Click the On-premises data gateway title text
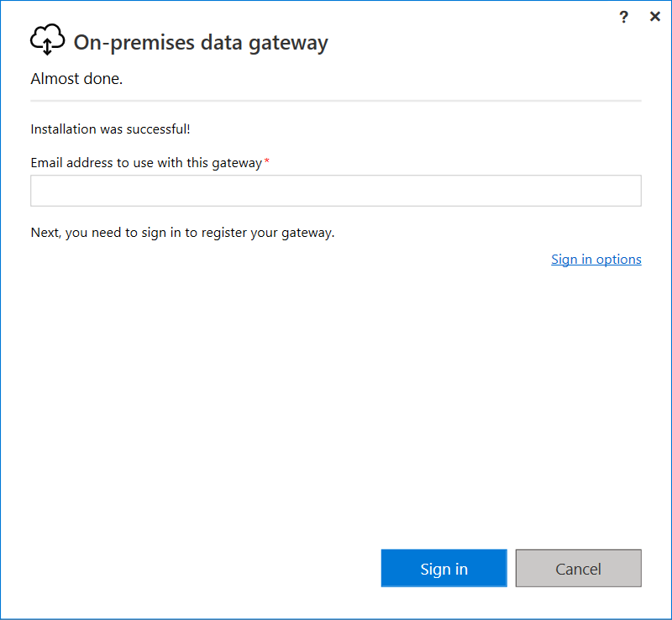672x620 pixels. (x=202, y=42)
